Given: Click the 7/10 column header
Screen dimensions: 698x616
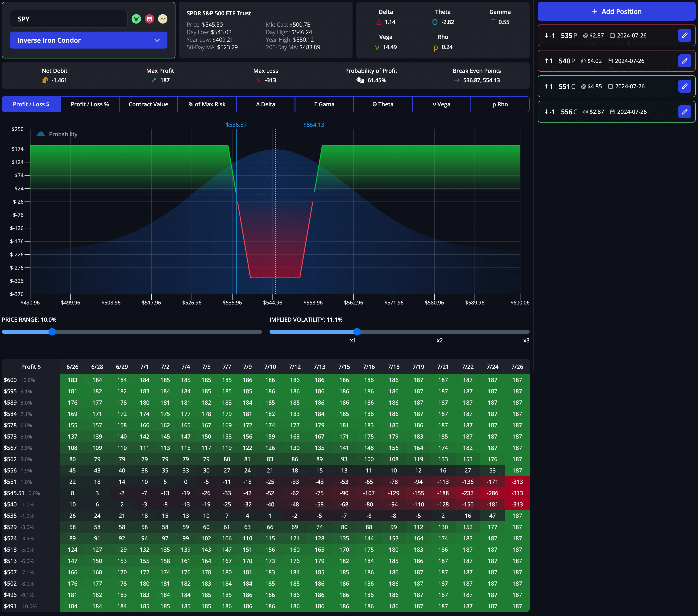Looking at the screenshot, I should (x=270, y=367).
